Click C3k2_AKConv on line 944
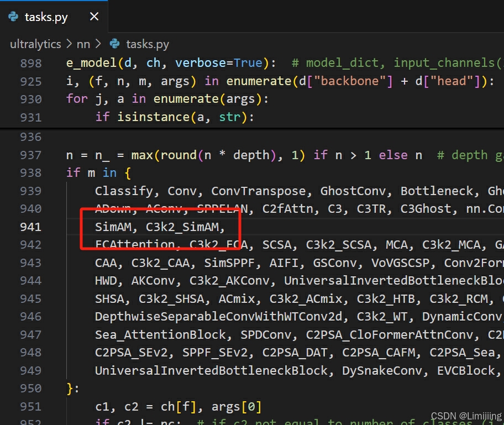This screenshot has width=504, height=425. [x=229, y=281]
